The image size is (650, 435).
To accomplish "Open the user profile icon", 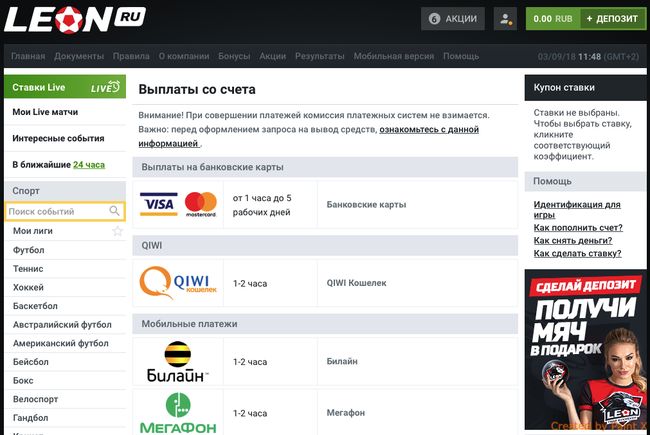I will 505,19.
